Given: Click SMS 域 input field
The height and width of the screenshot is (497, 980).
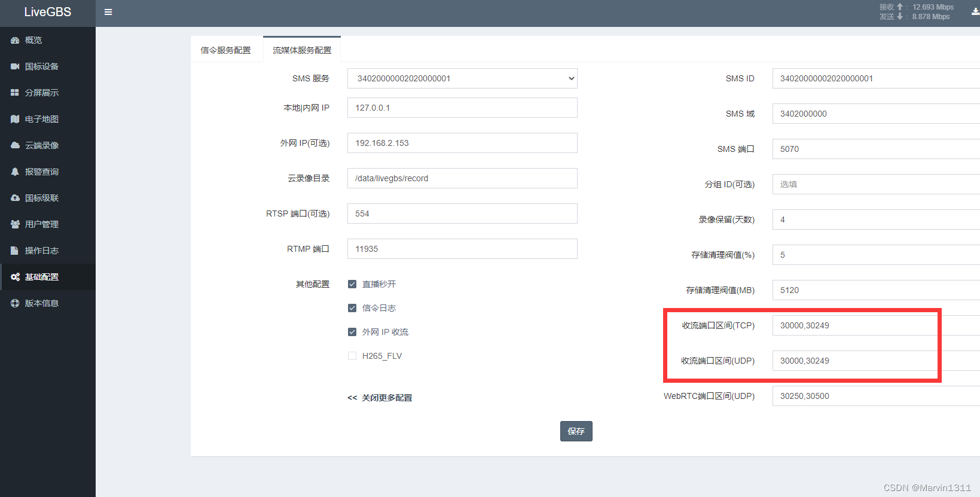Looking at the screenshot, I should (876, 114).
